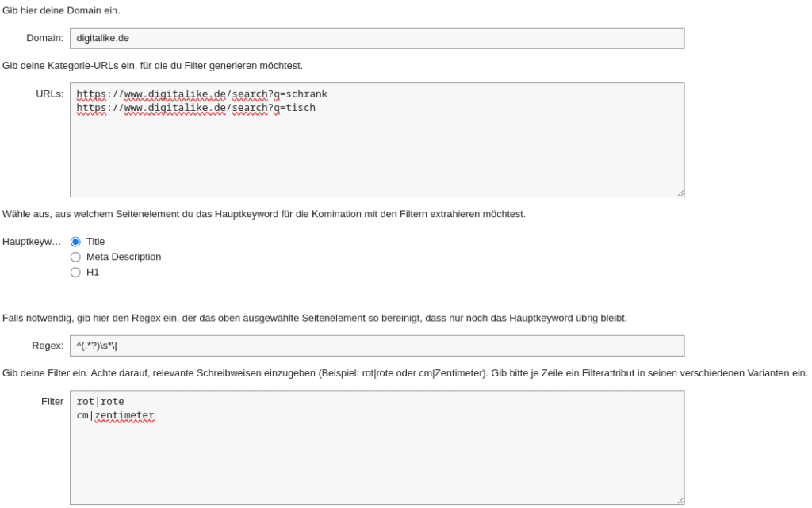
Task: Click the resize handle of Filter textarea
Action: (680, 501)
